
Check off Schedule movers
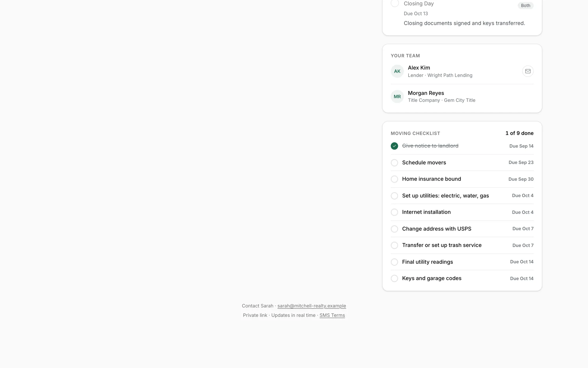click(x=394, y=163)
